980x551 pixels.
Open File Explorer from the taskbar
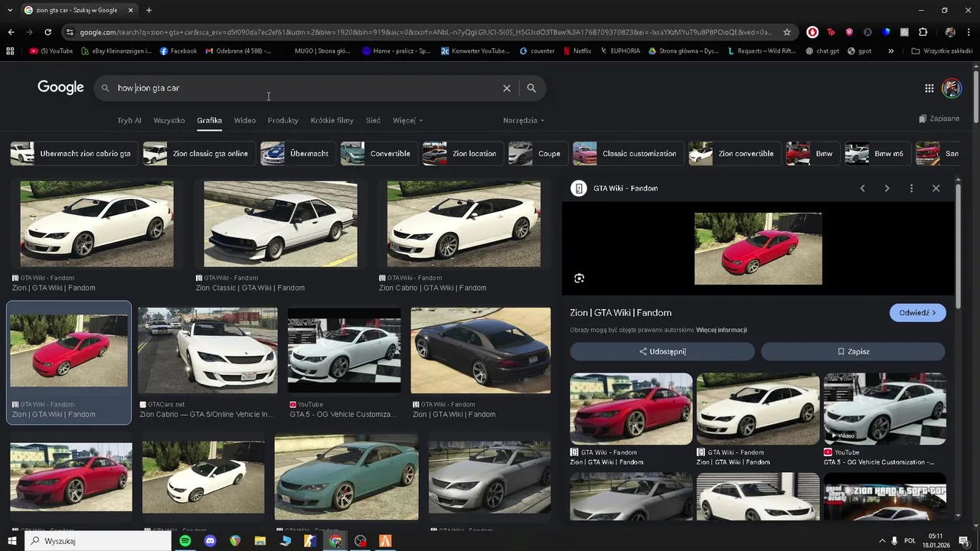point(260,541)
